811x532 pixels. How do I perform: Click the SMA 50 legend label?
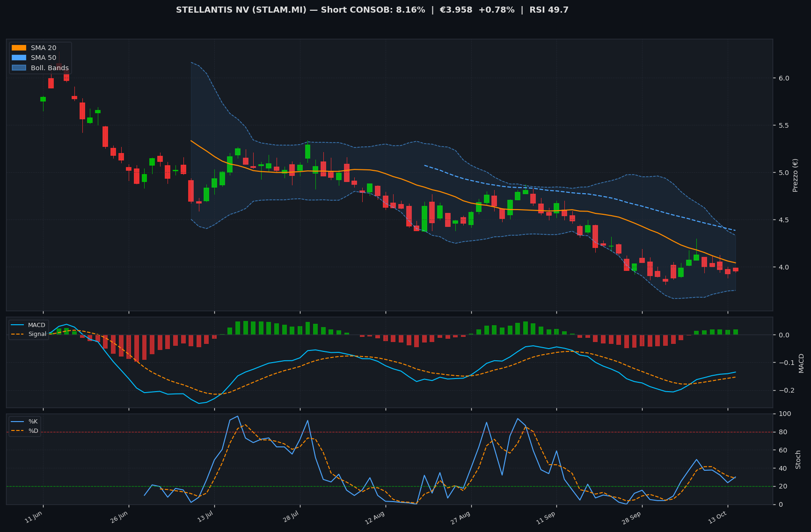(x=44, y=58)
